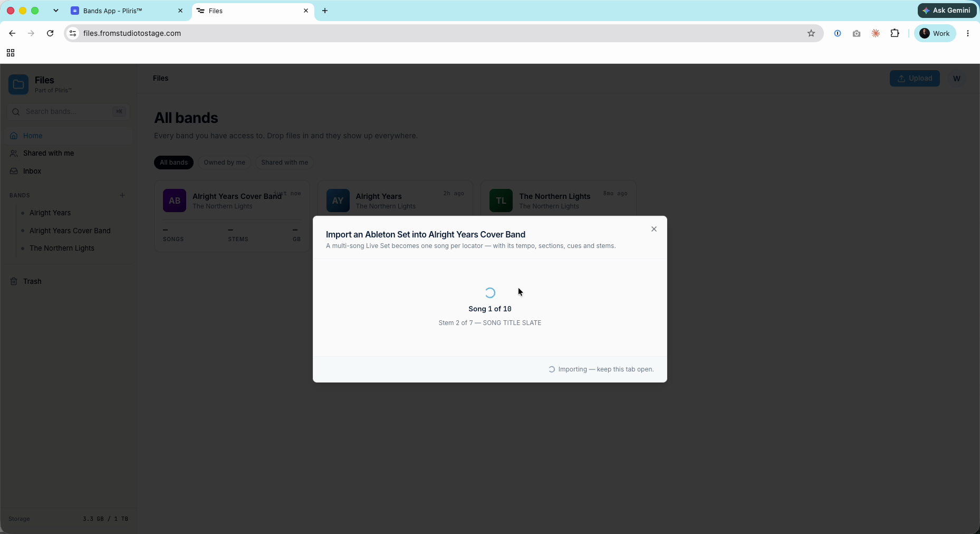Click the Files app folder logo
This screenshot has width=980, height=534.
coord(18,84)
